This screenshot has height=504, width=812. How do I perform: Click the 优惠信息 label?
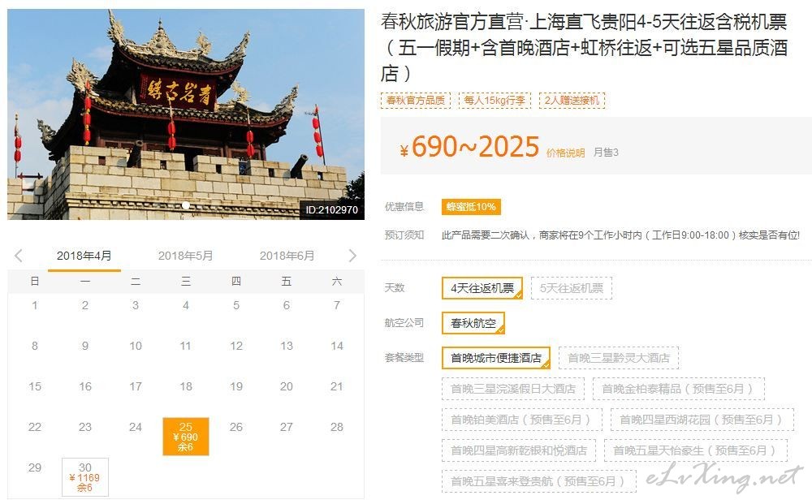(404, 207)
